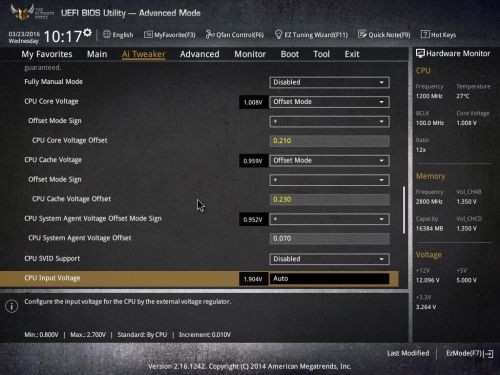Click the Voltage section heading in Hardware Monitor

429,255
